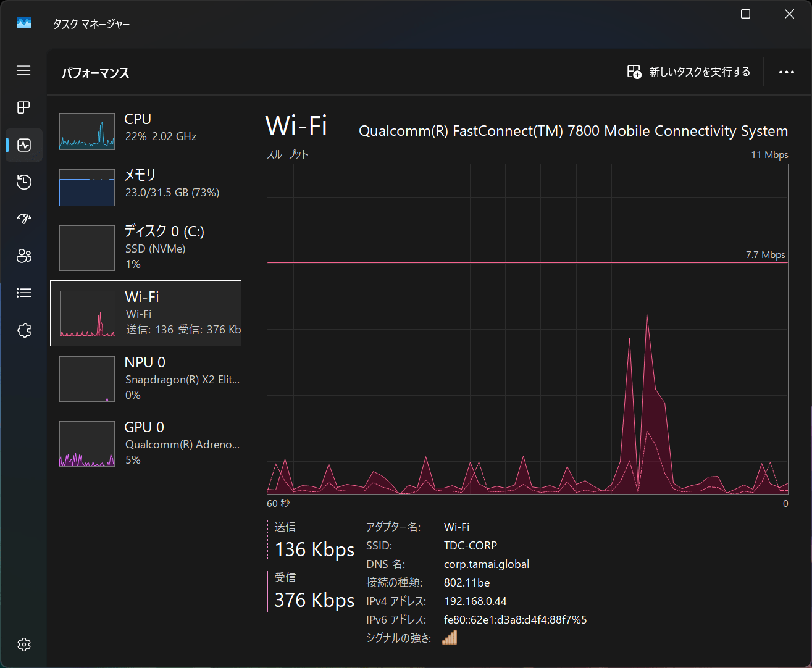
Task: Open the Services puzzle icon page
Action: pos(23,330)
